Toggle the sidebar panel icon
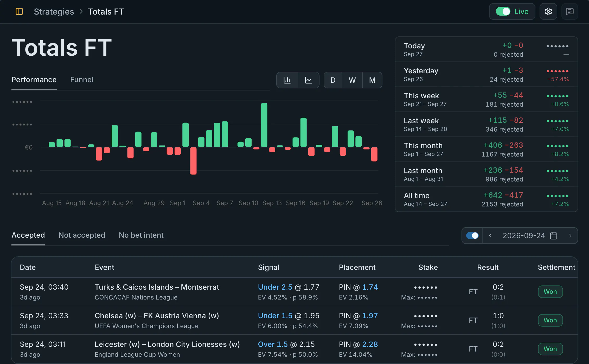This screenshot has width=589, height=364. click(x=19, y=11)
